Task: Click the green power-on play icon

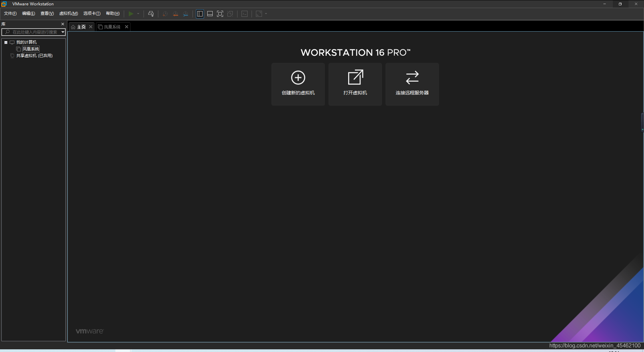Action: (x=131, y=14)
